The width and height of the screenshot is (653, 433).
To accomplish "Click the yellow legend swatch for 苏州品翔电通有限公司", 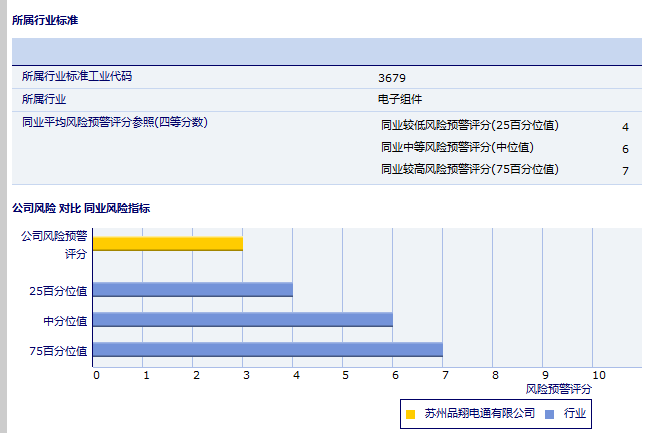I will (411, 413).
